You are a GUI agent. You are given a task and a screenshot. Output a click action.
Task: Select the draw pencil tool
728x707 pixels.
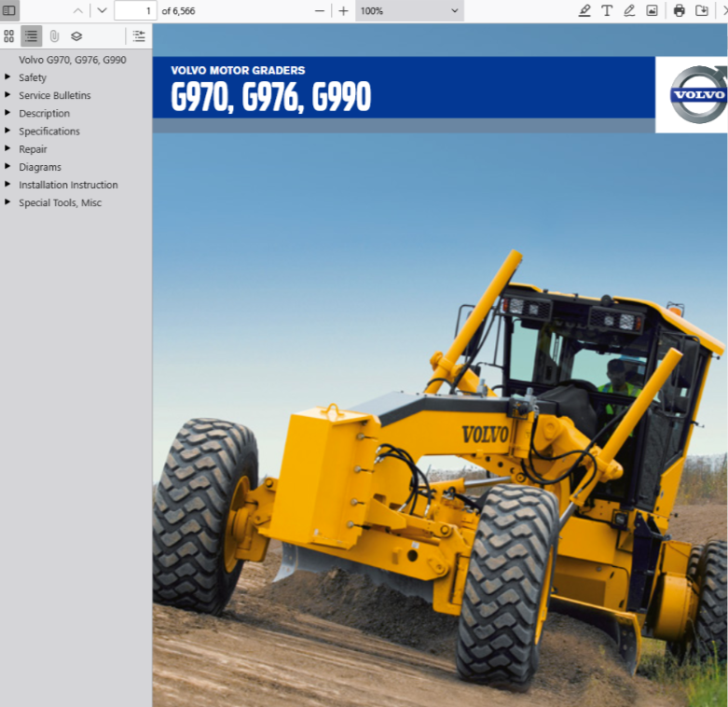click(x=629, y=10)
